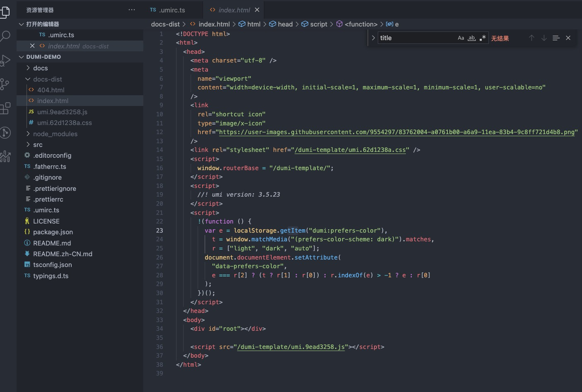Open tsconfig.json file
Viewport: 582px width, 392px height.
coord(80,265)
